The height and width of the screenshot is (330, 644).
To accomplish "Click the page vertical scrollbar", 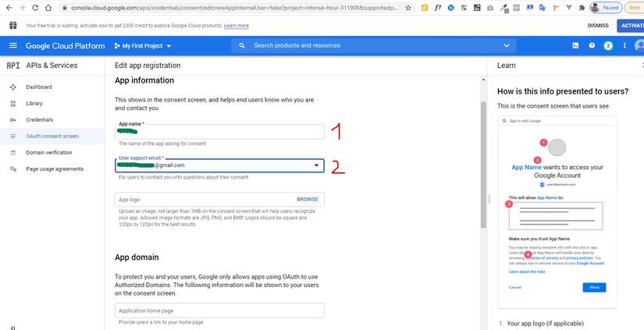I will (483, 164).
